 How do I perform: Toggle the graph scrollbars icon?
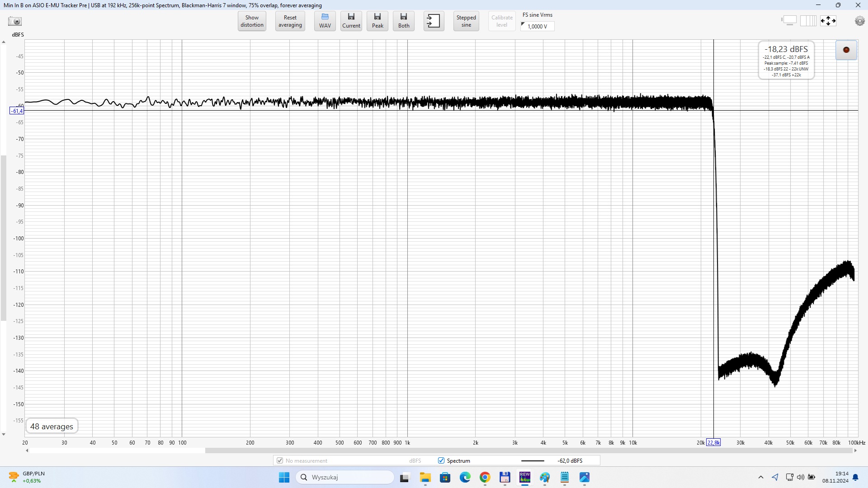tap(789, 21)
